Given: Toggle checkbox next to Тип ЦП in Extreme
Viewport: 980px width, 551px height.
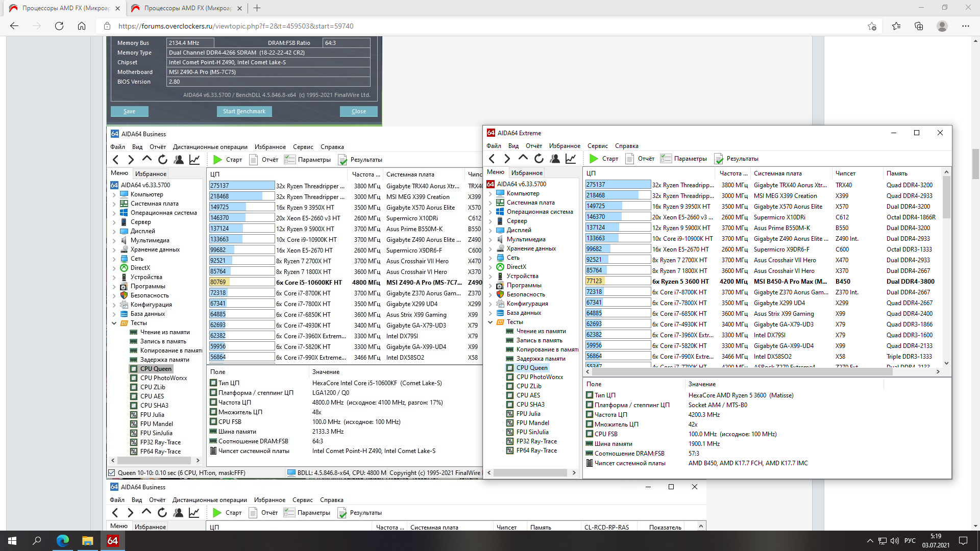Looking at the screenshot, I should click(x=590, y=395).
